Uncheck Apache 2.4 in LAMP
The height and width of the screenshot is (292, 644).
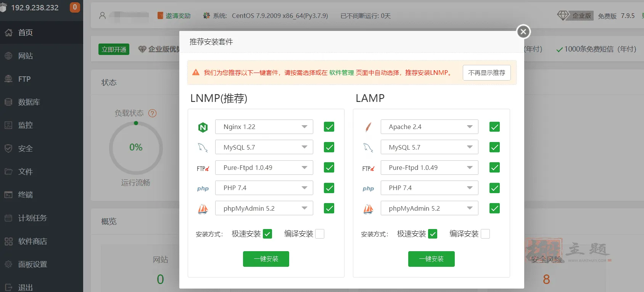point(494,127)
